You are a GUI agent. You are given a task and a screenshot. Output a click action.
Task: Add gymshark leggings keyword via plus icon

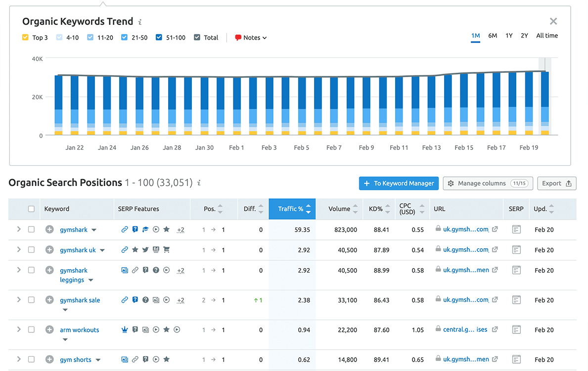(x=49, y=270)
